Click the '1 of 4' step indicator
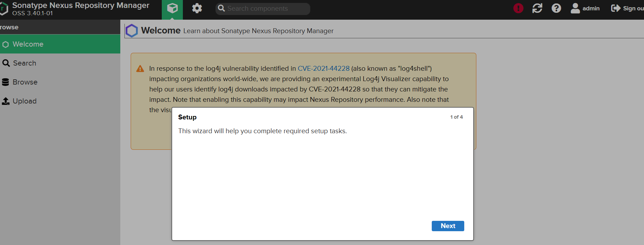 [x=456, y=117]
